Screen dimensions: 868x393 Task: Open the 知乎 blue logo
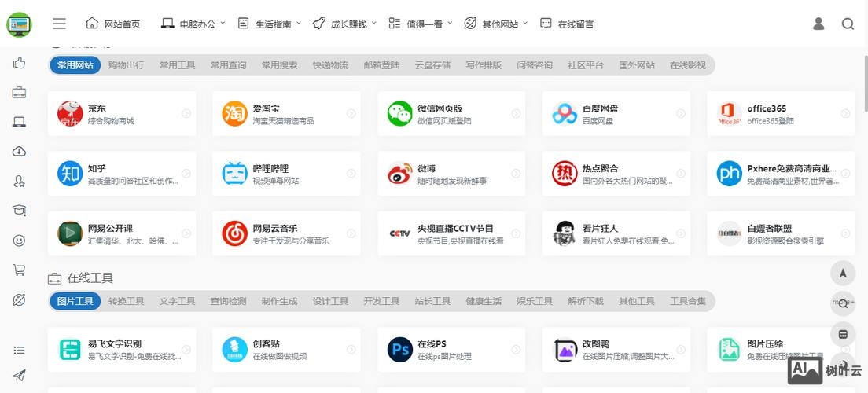tap(70, 173)
